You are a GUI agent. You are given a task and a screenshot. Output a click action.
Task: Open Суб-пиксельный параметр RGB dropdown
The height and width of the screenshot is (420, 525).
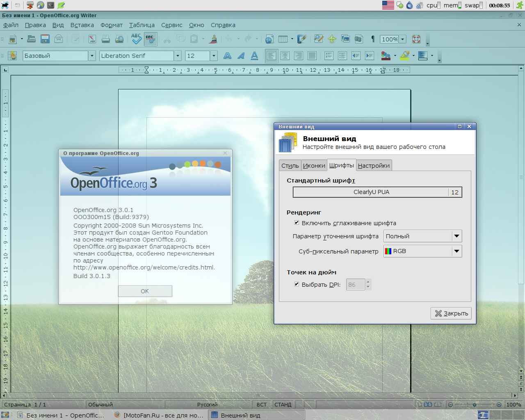coord(423,251)
